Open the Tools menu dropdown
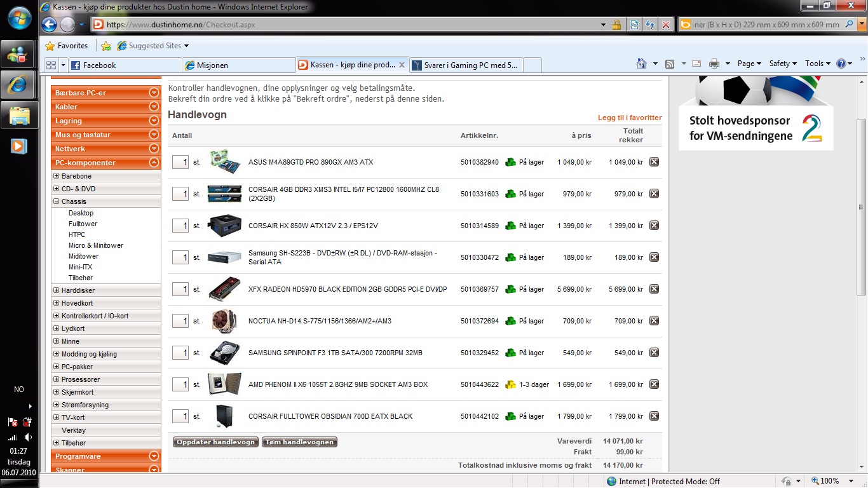Viewport: 868px width, 488px height. tap(818, 64)
